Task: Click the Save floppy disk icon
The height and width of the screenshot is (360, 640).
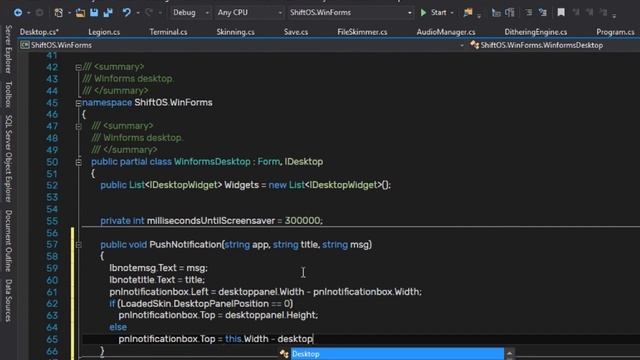Action: click(x=94, y=13)
